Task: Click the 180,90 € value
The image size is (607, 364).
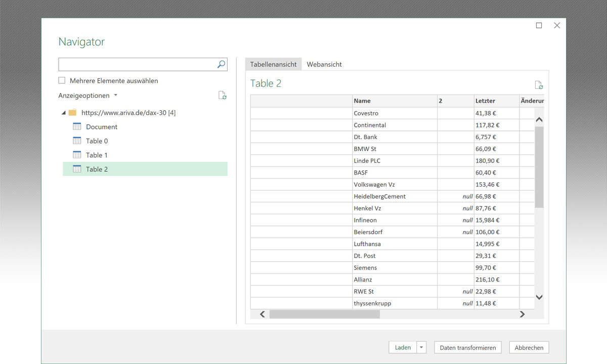Action: (487, 161)
